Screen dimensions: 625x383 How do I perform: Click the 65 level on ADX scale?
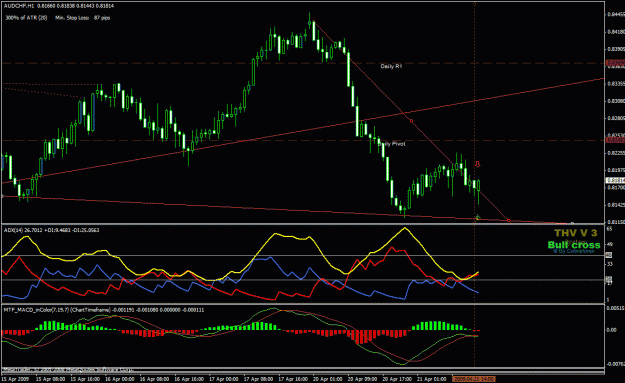click(x=609, y=229)
